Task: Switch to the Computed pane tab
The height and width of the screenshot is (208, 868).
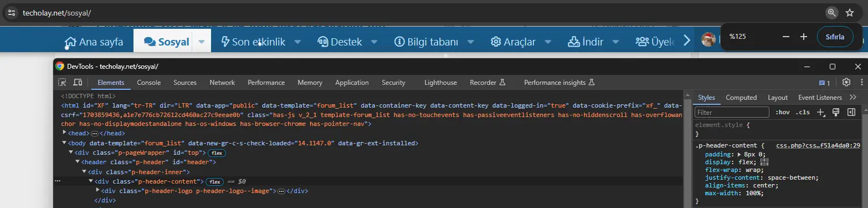Action: [x=741, y=98]
